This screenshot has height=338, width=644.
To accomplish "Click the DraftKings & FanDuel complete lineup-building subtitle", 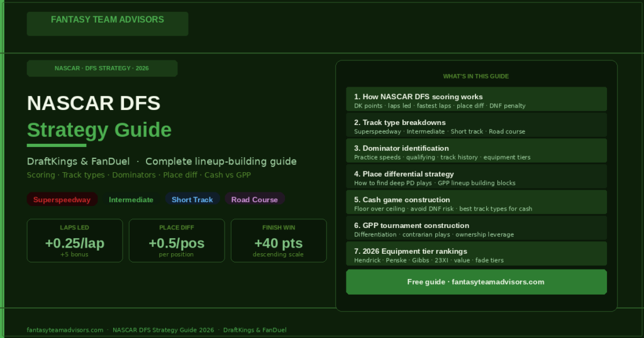I will tap(162, 161).
